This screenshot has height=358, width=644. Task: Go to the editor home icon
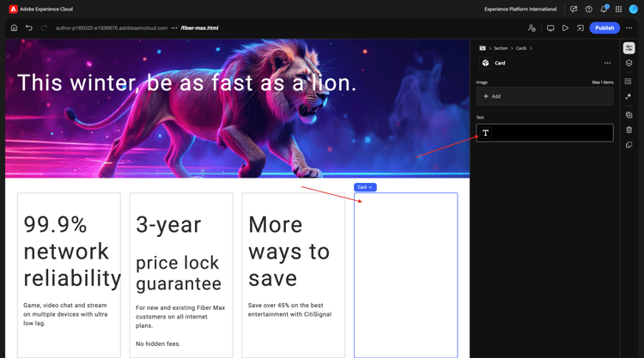[14, 28]
